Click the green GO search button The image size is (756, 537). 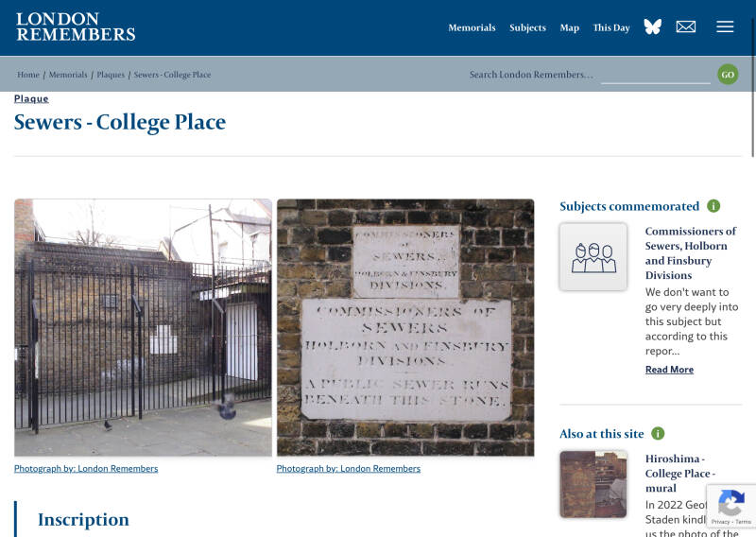[x=728, y=75]
